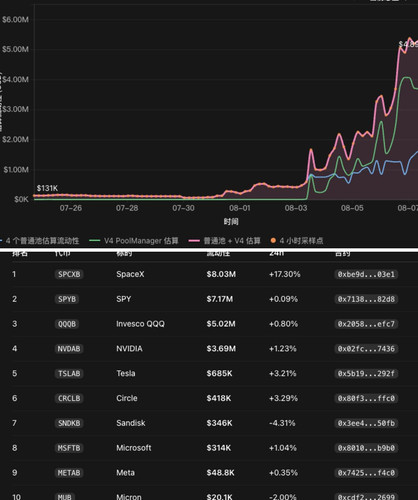The image size is (418, 500).
Task: Click the $48.8K liquidity value
Action: click(220, 473)
